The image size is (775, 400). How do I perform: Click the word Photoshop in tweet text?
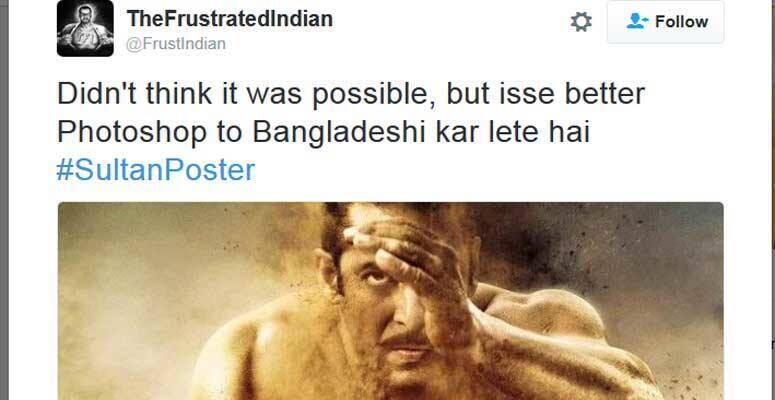(x=131, y=133)
